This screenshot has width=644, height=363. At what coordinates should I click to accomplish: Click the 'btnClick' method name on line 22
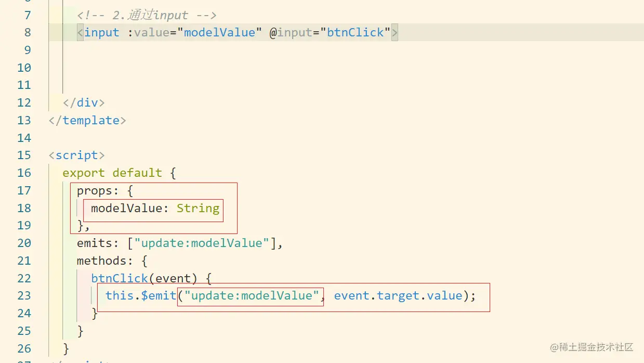(120, 278)
